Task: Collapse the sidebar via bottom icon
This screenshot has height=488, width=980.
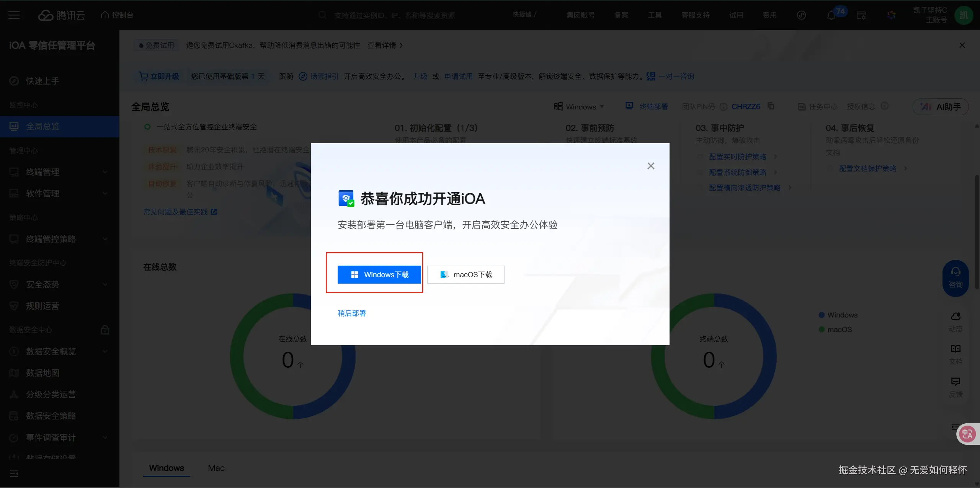Action: coord(14,474)
